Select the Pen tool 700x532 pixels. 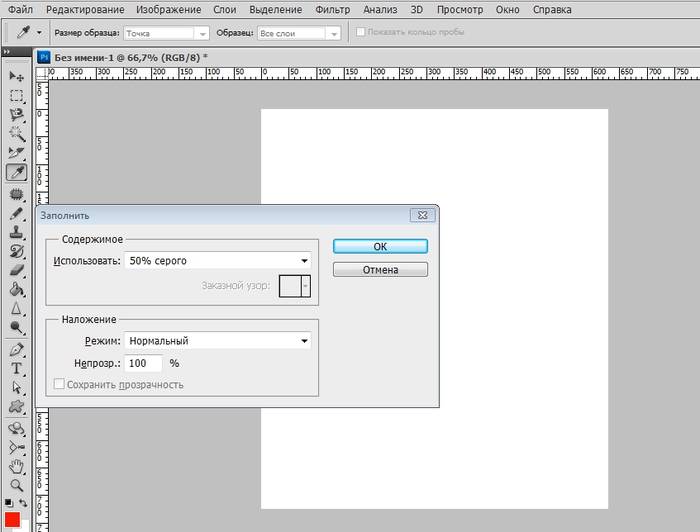(16, 350)
